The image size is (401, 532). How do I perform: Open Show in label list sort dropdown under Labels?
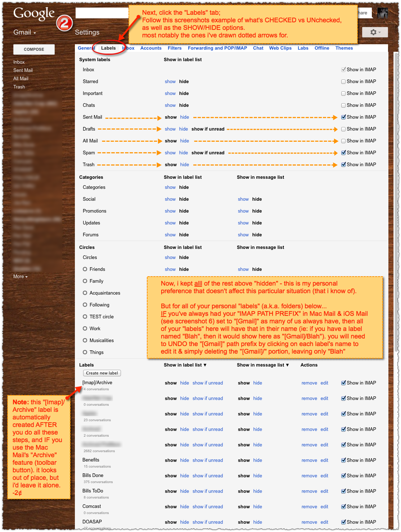[x=185, y=365]
